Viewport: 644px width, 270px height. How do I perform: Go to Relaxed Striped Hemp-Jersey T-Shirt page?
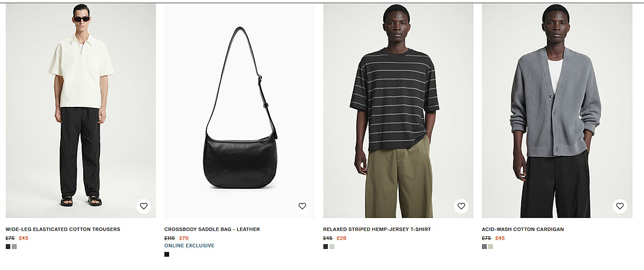pyautogui.click(x=377, y=229)
